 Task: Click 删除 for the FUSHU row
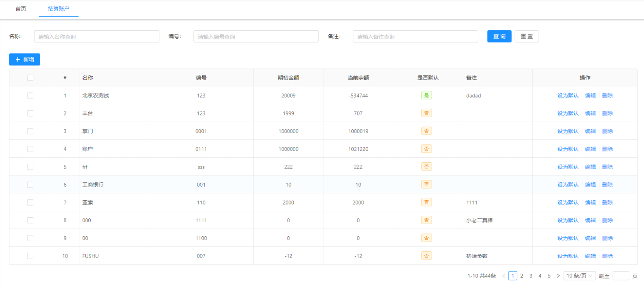coord(607,256)
